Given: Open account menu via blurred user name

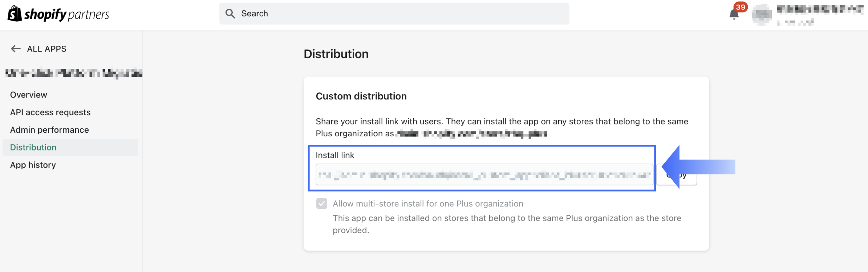Looking at the screenshot, I should point(819,9).
